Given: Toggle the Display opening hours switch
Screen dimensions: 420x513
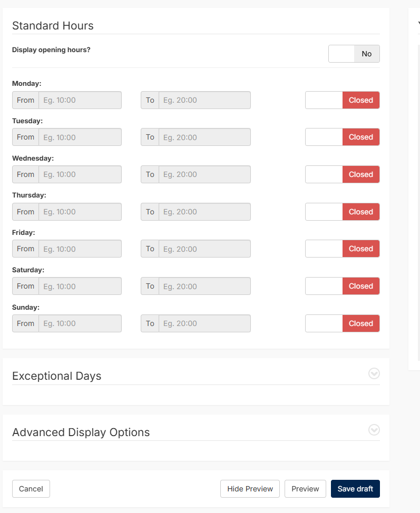Looking at the screenshot, I should [x=354, y=54].
